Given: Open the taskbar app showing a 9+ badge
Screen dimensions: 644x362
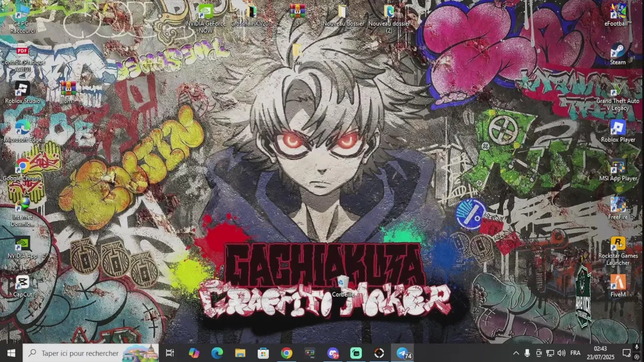Looking at the screenshot, I should (x=333, y=353).
